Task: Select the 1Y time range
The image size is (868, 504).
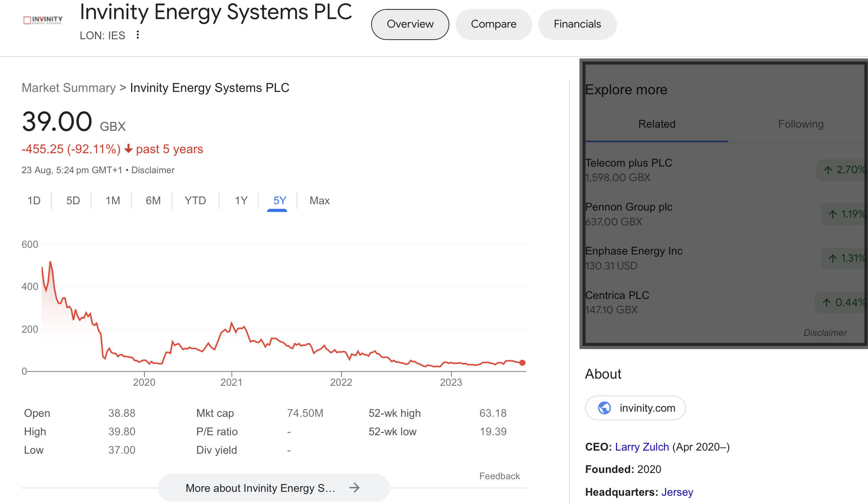Action: [x=241, y=201]
